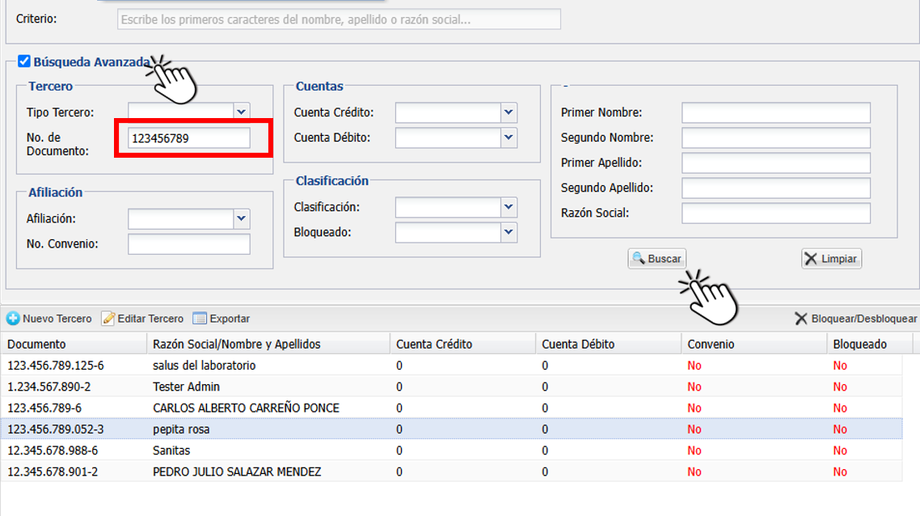Click document 123.456.789.052-3
Screen dimensions: 920x516
click(x=56, y=429)
